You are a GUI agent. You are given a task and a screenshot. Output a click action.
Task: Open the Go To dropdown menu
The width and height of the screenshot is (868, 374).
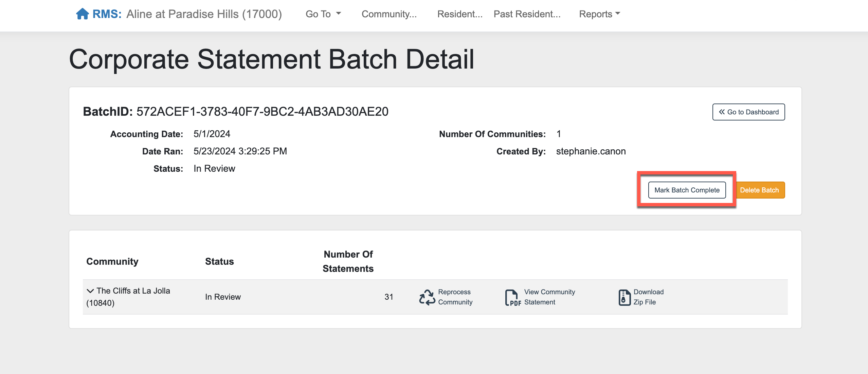(x=323, y=14)
